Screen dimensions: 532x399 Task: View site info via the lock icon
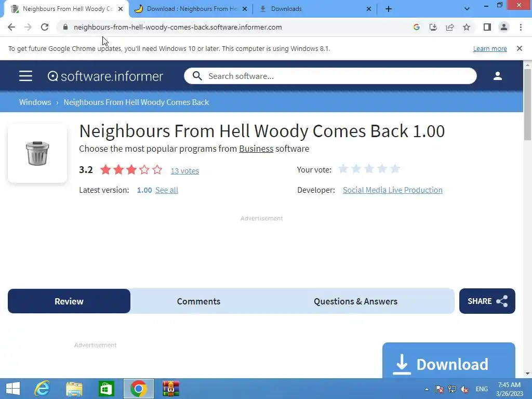click(x=65, y=27)
